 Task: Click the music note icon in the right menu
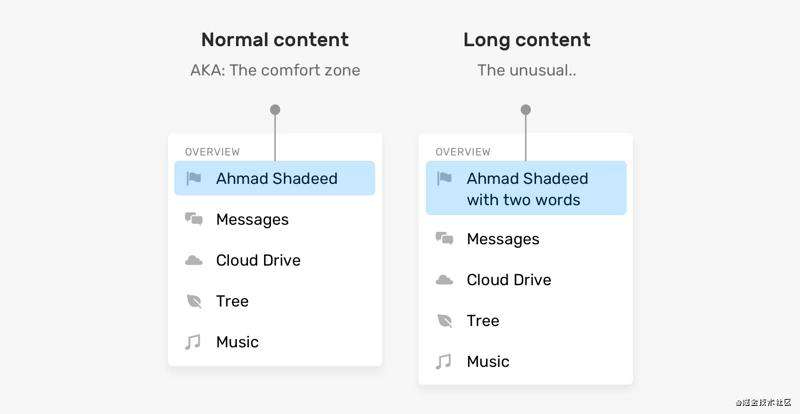coord(443,361)
